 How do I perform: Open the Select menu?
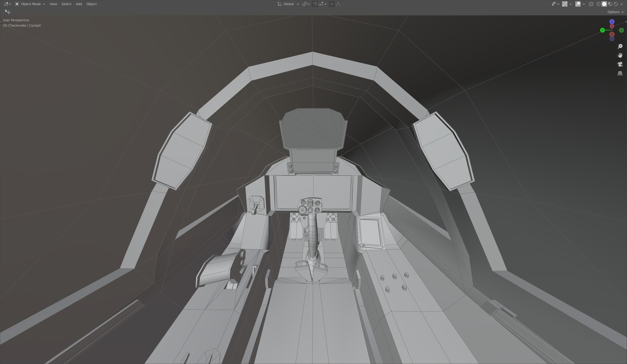tap(66, 4)
